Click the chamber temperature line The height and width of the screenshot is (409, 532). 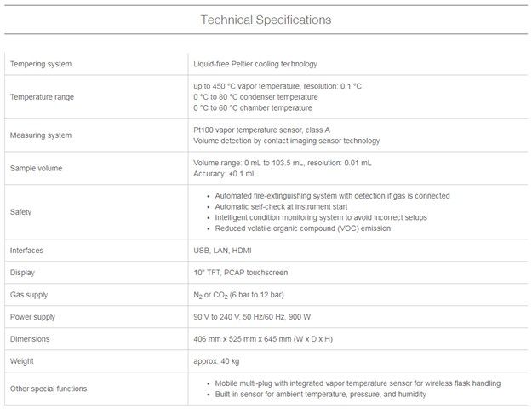[253, 107]
